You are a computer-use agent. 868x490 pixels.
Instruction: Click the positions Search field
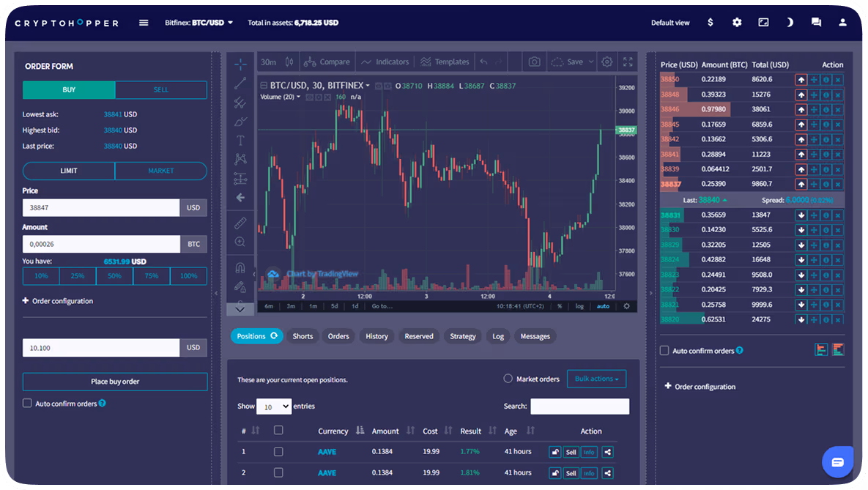pos(579,407)
